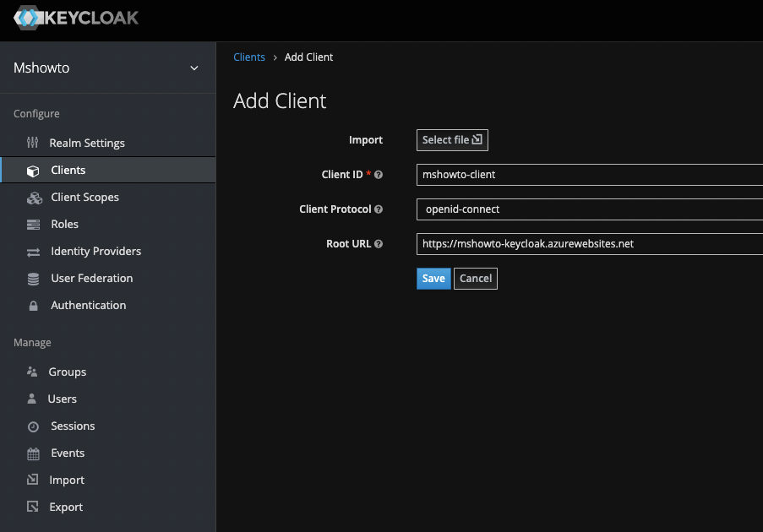Go to Users management

point(63,399)
